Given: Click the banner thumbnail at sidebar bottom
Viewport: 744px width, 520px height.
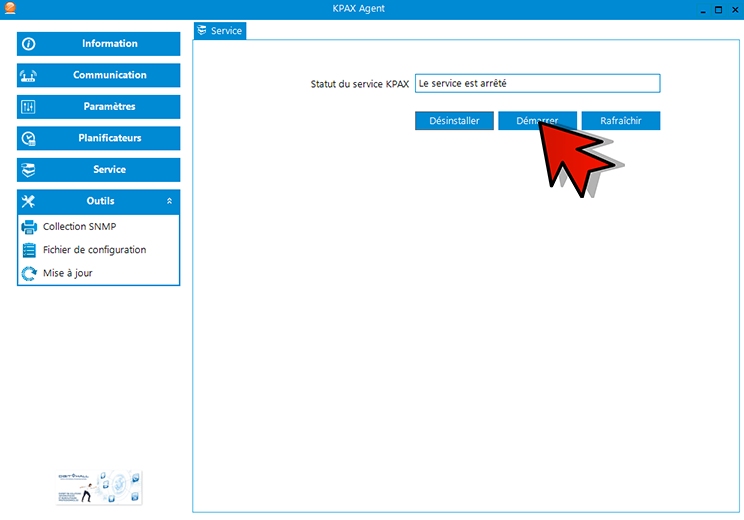Looking at the screenshot, I should pos(99,487).
